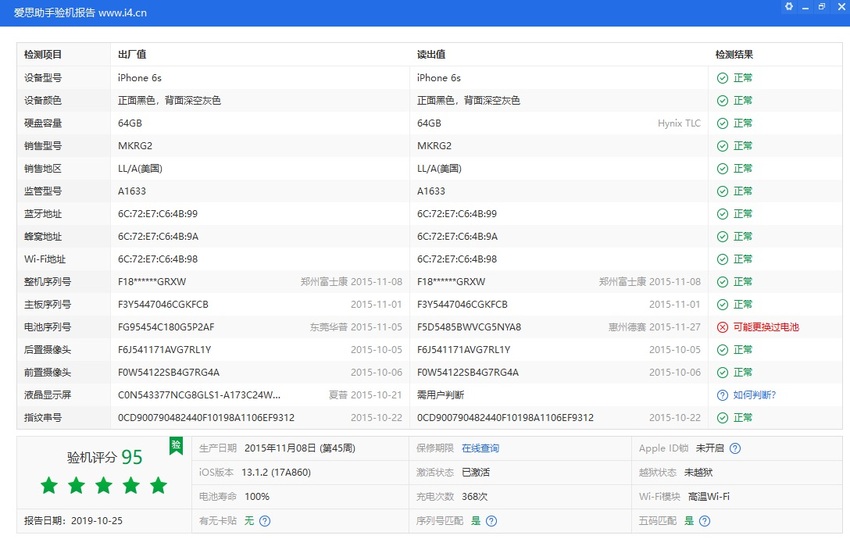Click the help icon beside 序列号匹配
Image resolution: width=850 pixels, height=539 pixels.
pyautogui.click(x=491, y=521)
